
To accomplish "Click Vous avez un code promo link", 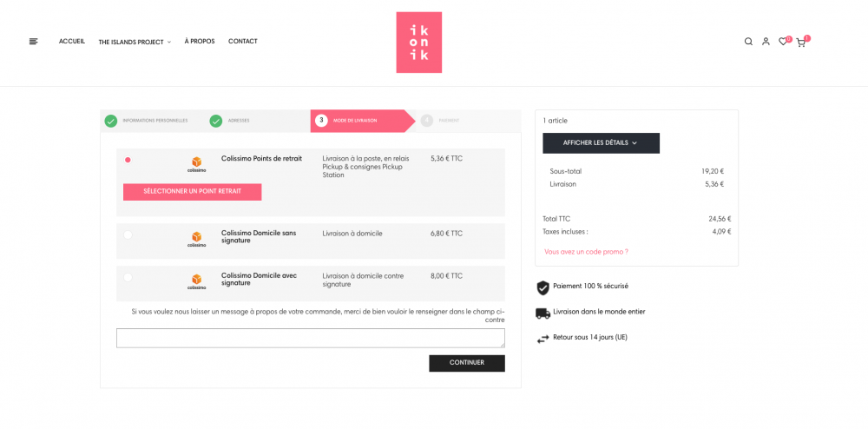I will (x=586, y=252).
